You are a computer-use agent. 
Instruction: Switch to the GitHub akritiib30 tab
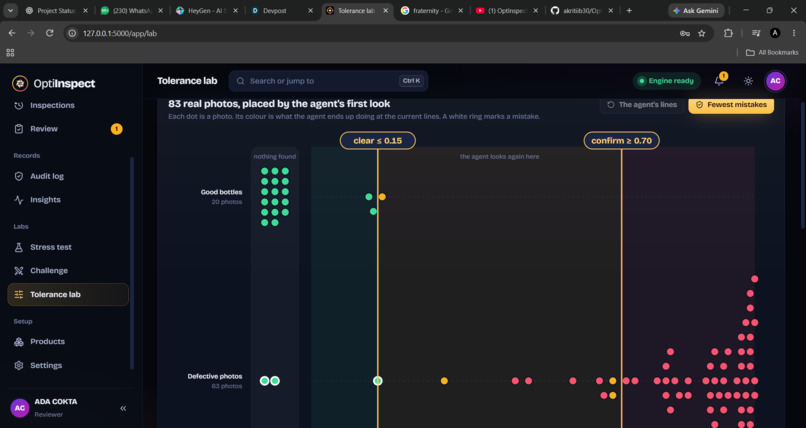(x=581, y=10)
